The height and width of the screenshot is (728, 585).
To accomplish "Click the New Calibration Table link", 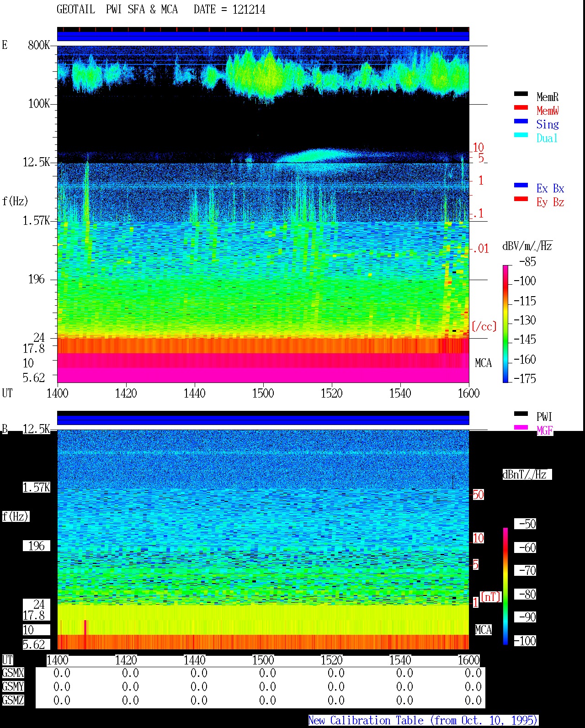I will (423, 720).
